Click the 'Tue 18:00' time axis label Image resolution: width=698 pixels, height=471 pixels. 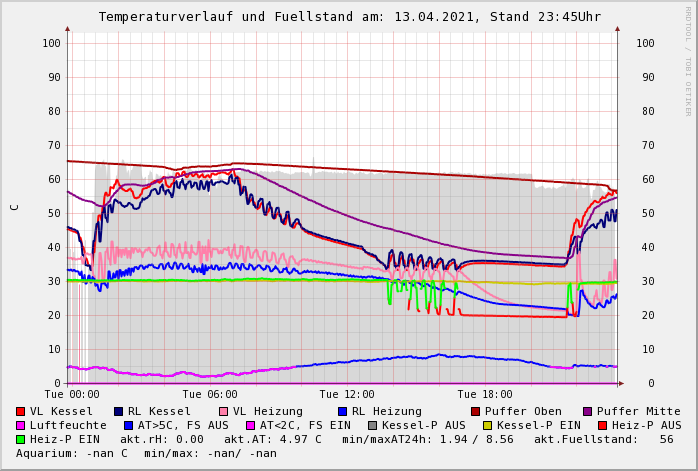(485, 395)
